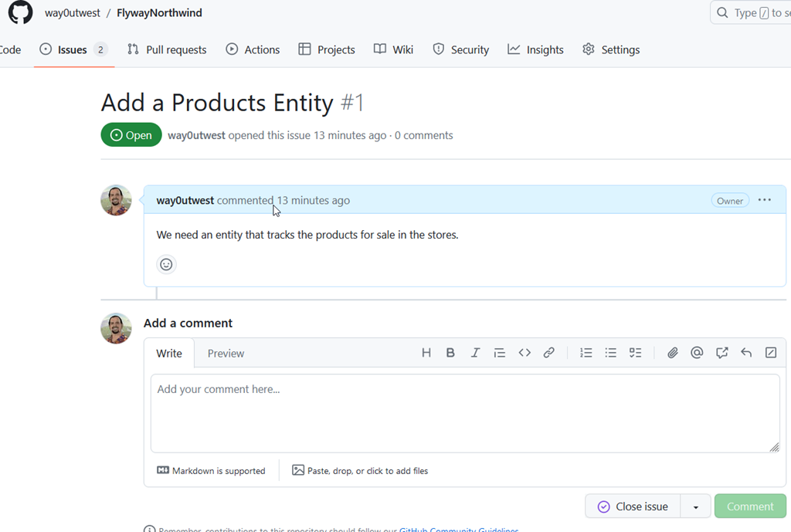Mention a user with @ icon

(697, 353)
